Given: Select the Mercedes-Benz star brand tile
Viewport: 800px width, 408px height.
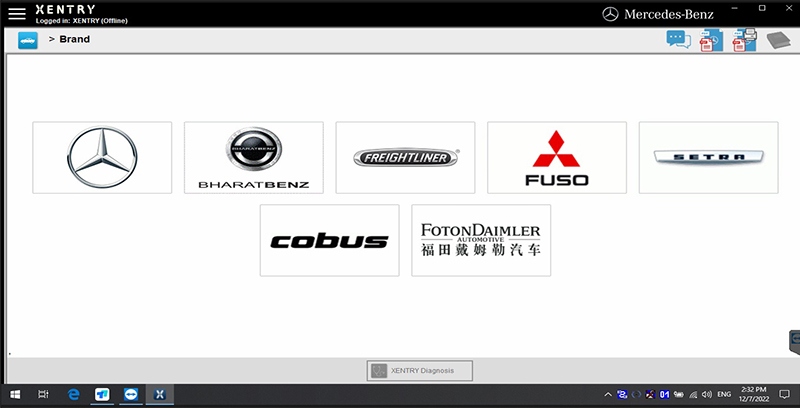Looking at the screenshot, I should coord(102,158).
